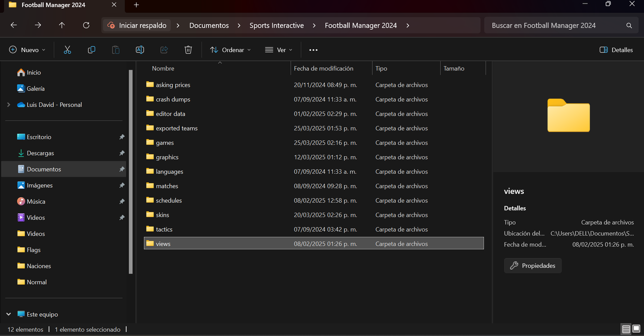
Task: Click the pin icon next to Escritorio
Action: pyautogui.click(x=122, y=137)
